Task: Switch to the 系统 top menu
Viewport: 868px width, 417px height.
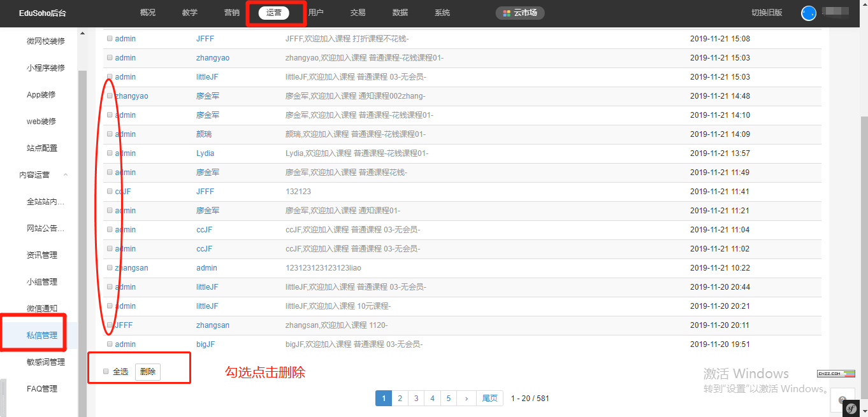Action: pos(442,13)
